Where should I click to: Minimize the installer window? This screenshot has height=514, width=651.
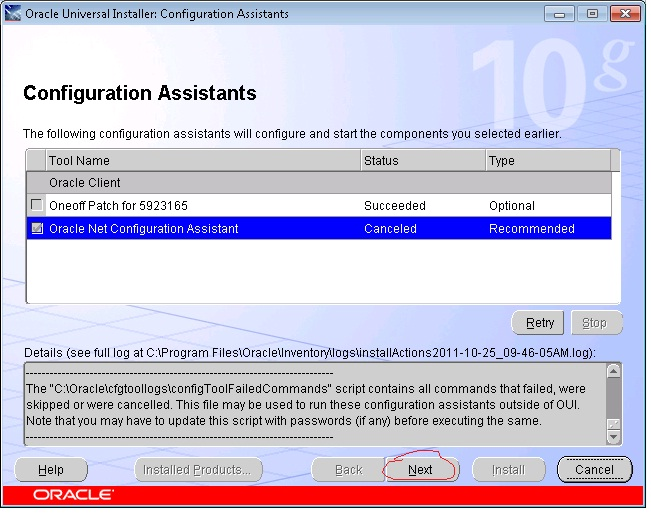[559, 14]
